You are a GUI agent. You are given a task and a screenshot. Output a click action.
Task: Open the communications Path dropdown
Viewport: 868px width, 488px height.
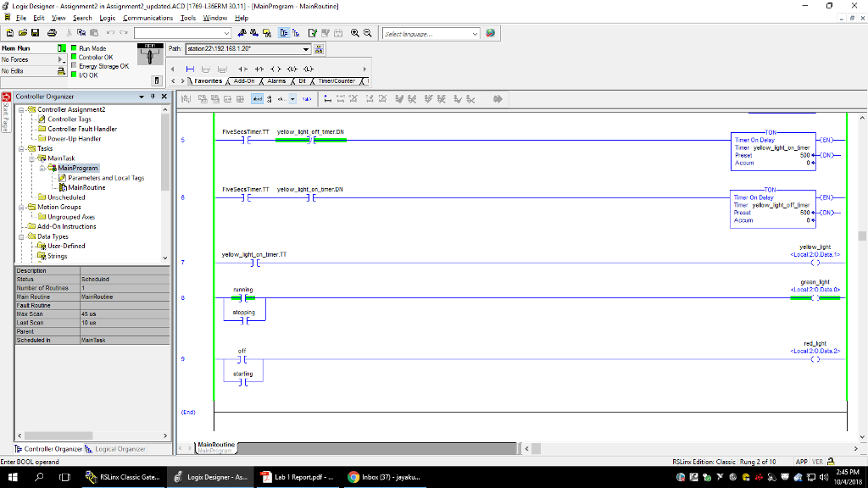click(x=305, y=49)
